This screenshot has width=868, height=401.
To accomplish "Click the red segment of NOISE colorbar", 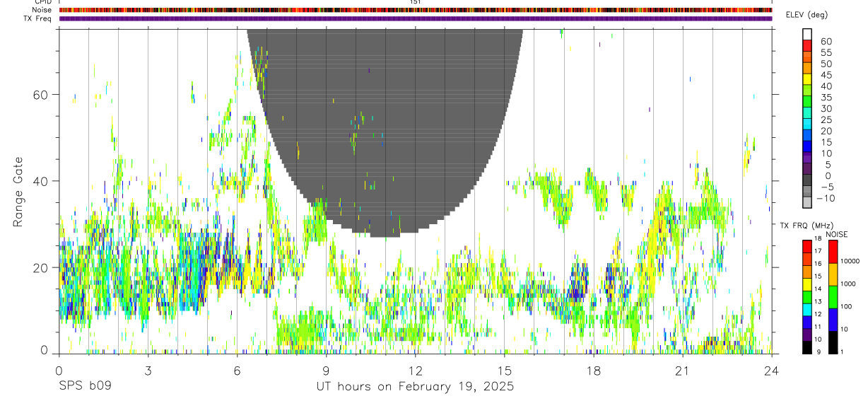I will (833, 252).
